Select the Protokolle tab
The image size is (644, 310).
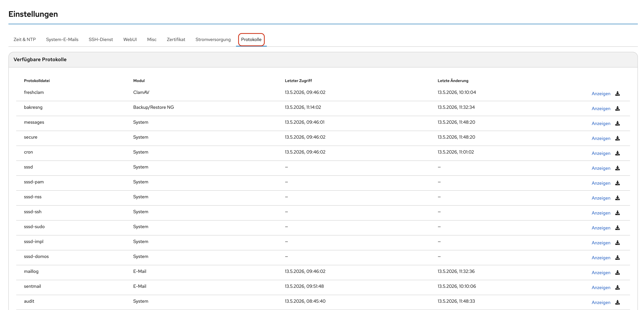pos(251,39)
